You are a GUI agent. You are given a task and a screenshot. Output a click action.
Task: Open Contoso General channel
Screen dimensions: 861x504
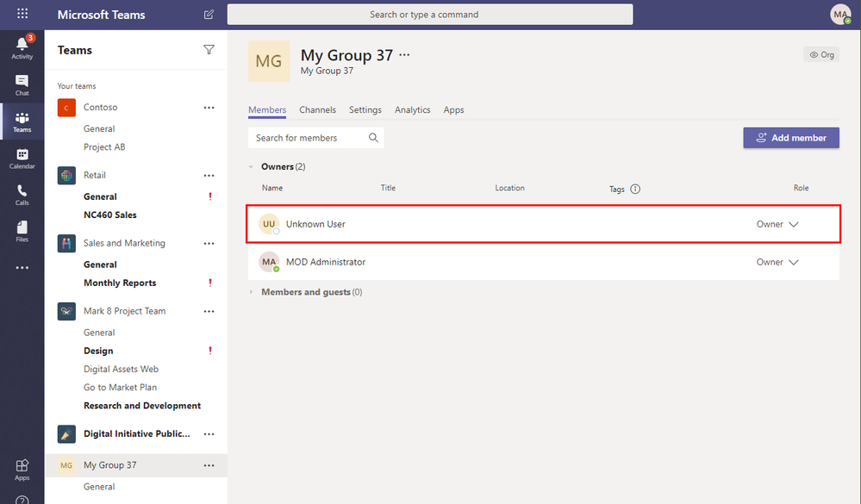pos(99,128)
